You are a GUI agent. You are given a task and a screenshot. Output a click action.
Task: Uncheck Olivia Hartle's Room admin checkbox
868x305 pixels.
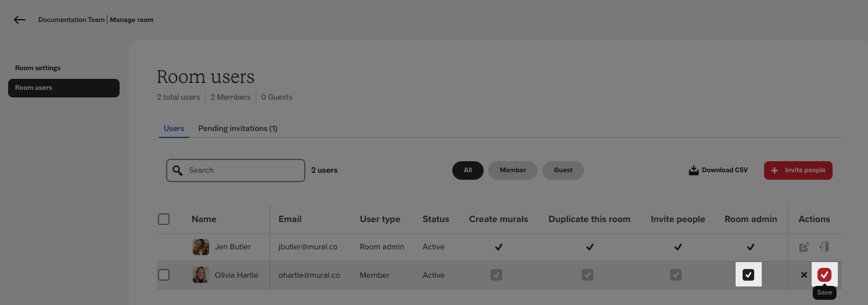748,275
